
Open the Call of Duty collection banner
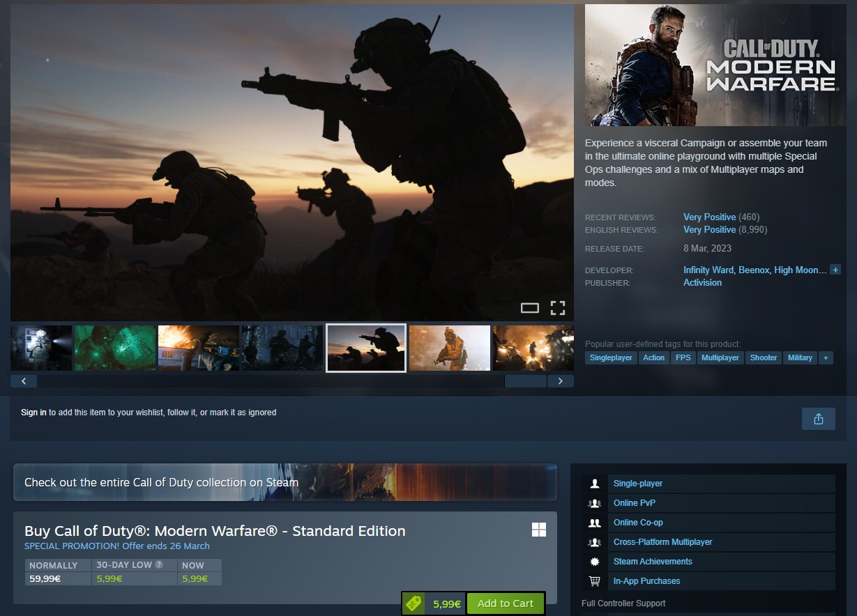[285, 482]
